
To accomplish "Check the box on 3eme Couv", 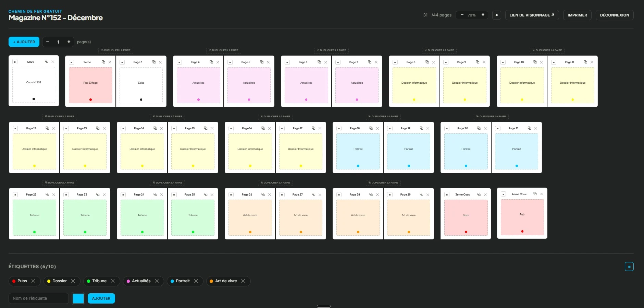I will point(447,195).
